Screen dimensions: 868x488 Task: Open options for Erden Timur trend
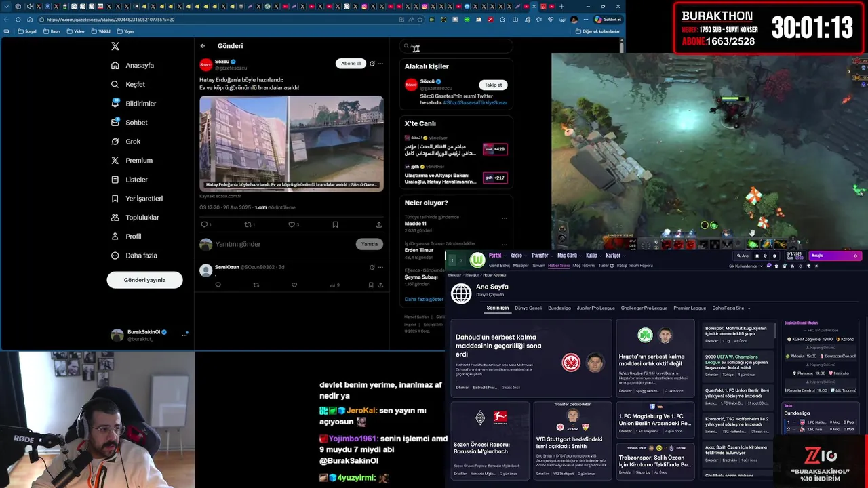tap(505, 245)
